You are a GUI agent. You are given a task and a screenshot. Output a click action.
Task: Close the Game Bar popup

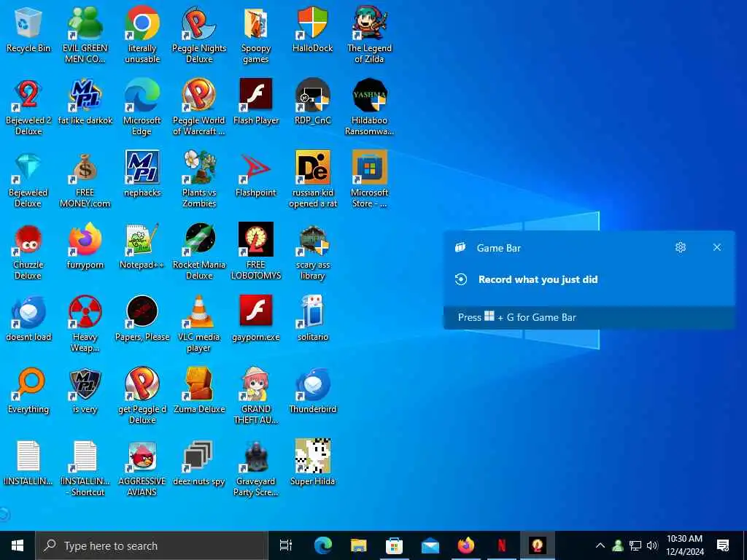(716, 247)
